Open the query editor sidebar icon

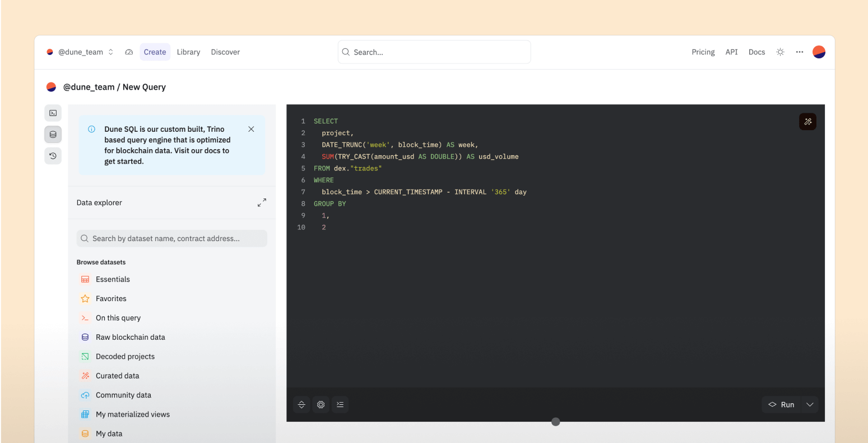coord(53,113)
